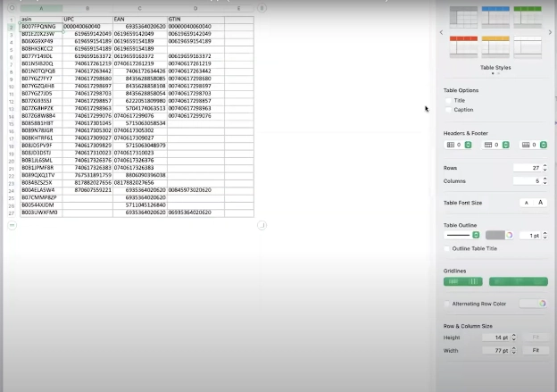The image size is (557, 392).
Task: Enable the table Caption checkbox
Action: [448, 110]
